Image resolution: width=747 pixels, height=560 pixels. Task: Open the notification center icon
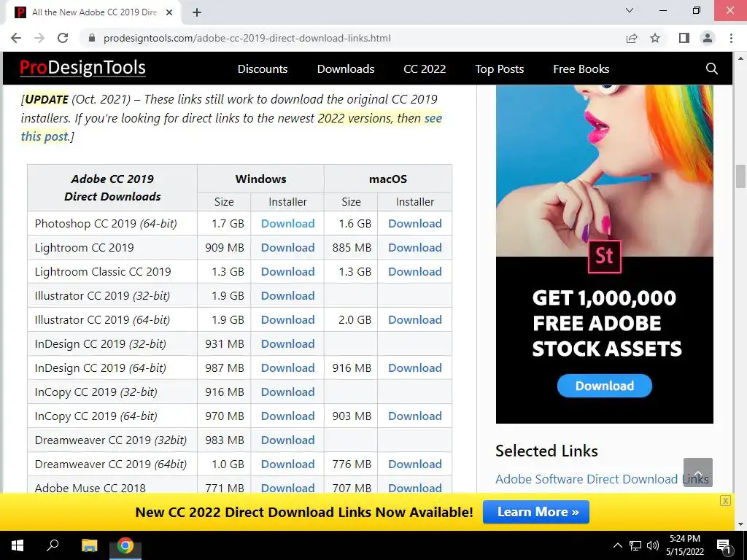pos(724,546)
